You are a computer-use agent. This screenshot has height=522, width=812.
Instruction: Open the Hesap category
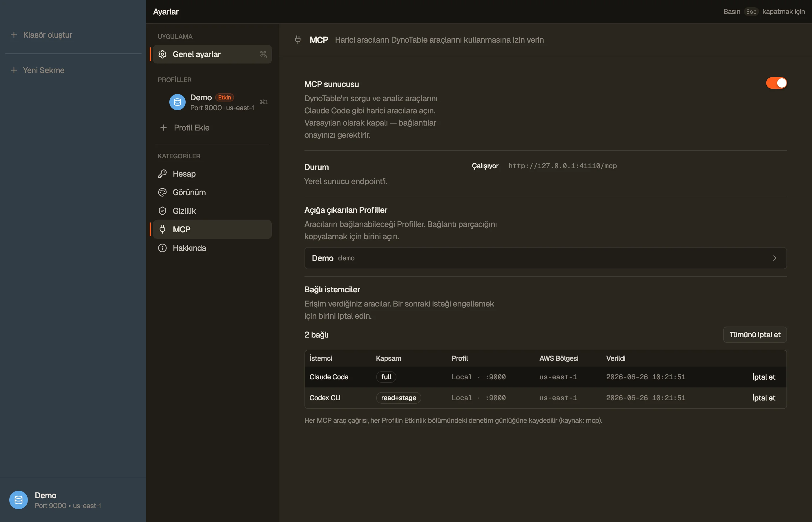pyautogui.click(x=212, y=174)
